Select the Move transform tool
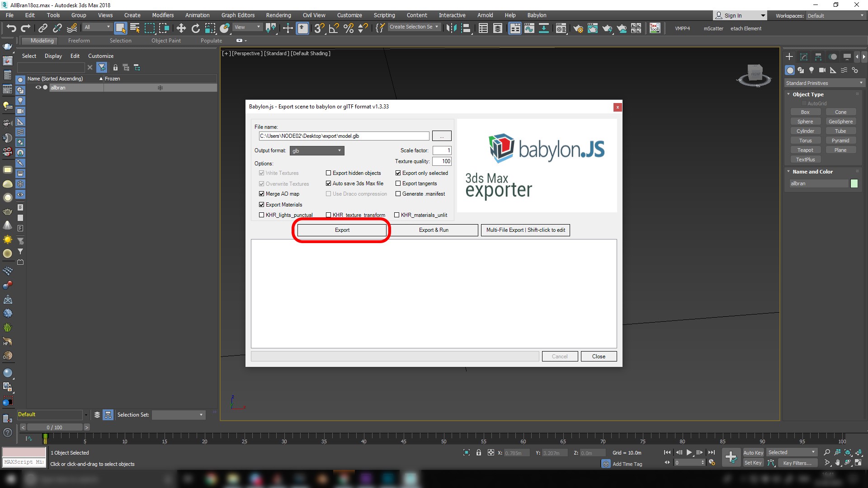Viewport: 868px width, 488px height. tap(181, 28)
